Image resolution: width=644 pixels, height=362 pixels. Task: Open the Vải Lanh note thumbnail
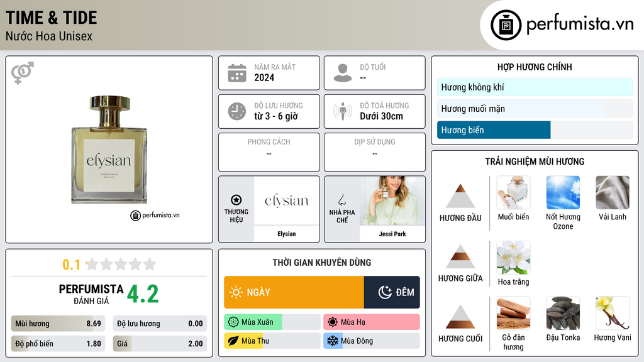tap(613, 192)
